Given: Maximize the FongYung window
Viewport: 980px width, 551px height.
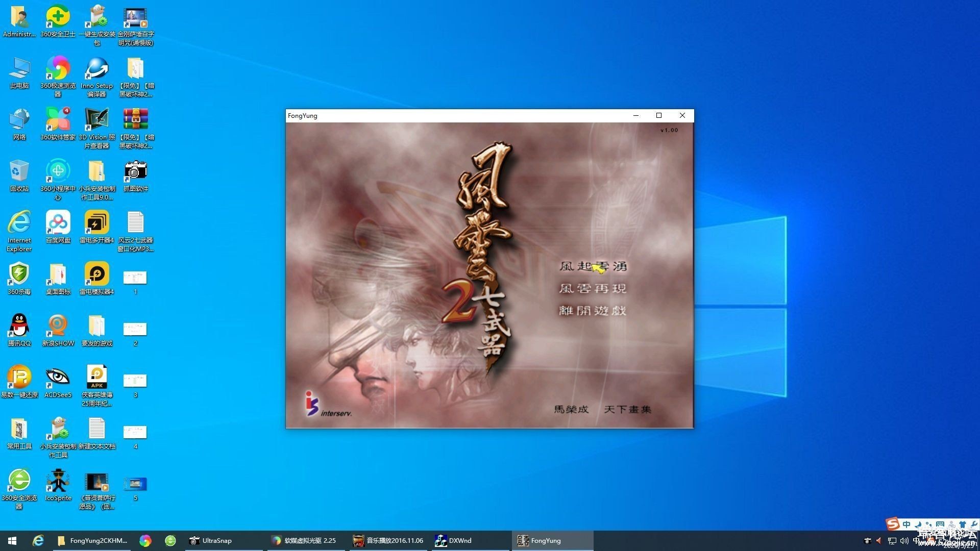Looking at the screenshot, I should point(659,115).
